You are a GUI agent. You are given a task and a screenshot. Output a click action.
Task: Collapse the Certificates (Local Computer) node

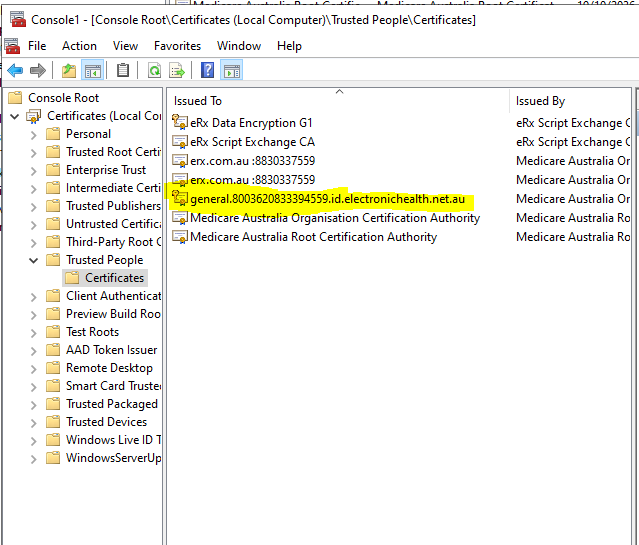tap(15, 117)
